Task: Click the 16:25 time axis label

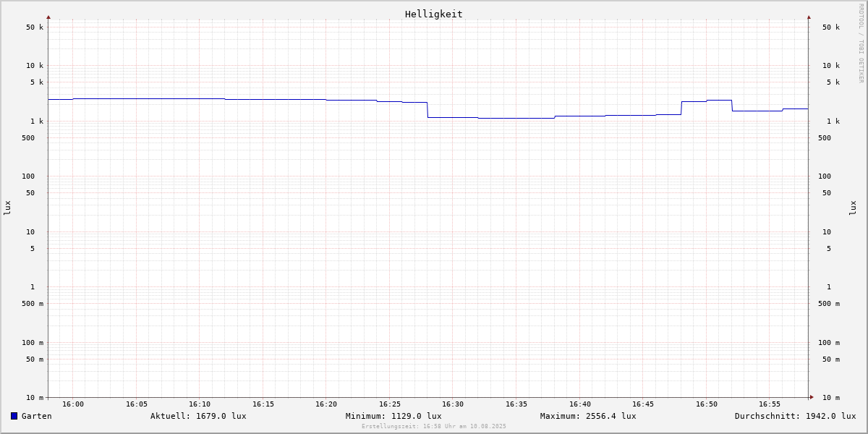Action: point(390,404)
